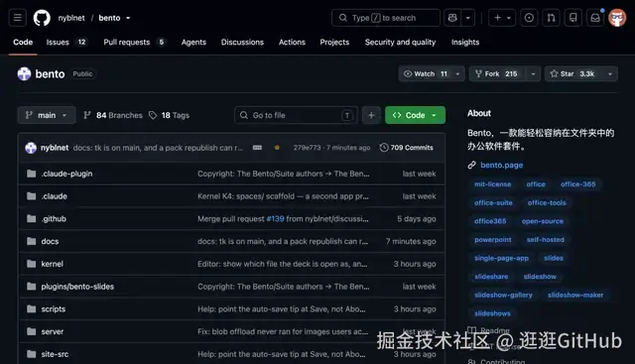Expand the Star lists dropdown arrow
The width and height of the screenshot is (635, 364).
point(610,74)
